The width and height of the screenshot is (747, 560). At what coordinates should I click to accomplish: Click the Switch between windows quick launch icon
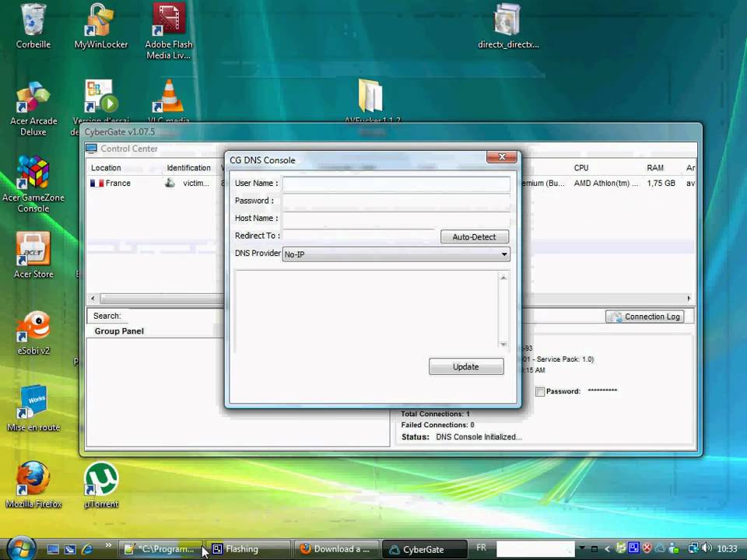tap(70, 549)
